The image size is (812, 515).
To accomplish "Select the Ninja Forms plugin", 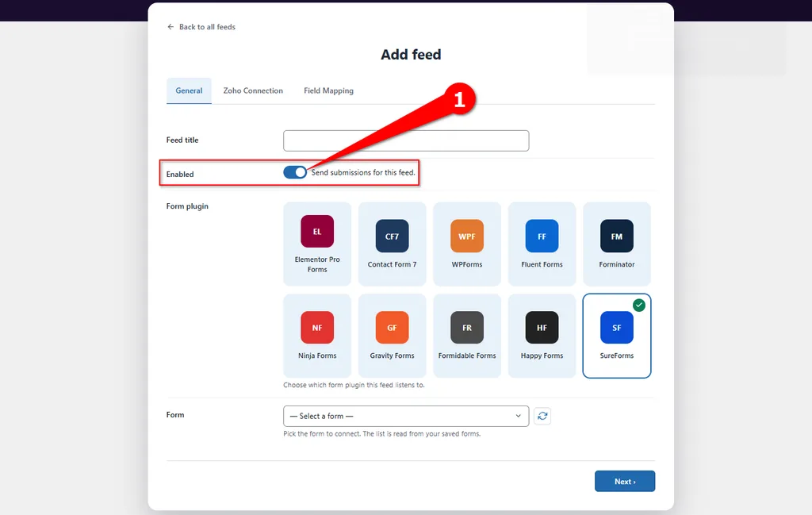I will tap(317, 336).
